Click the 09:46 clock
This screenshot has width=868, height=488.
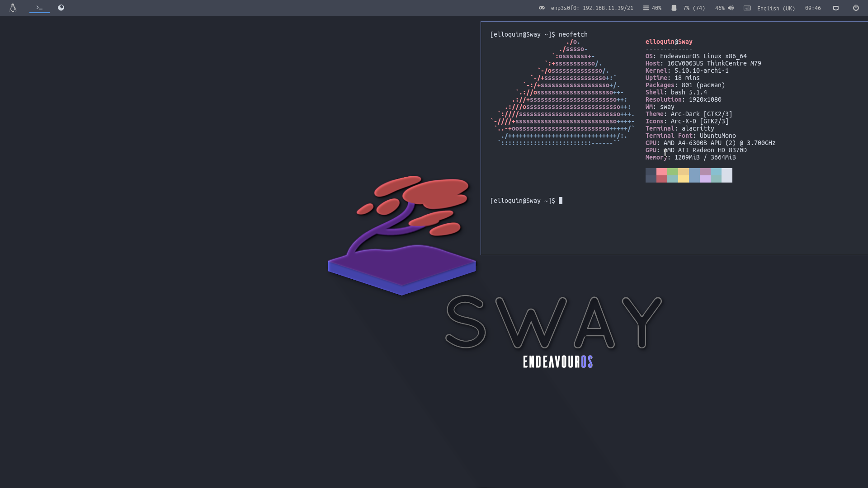click(813, 8)
